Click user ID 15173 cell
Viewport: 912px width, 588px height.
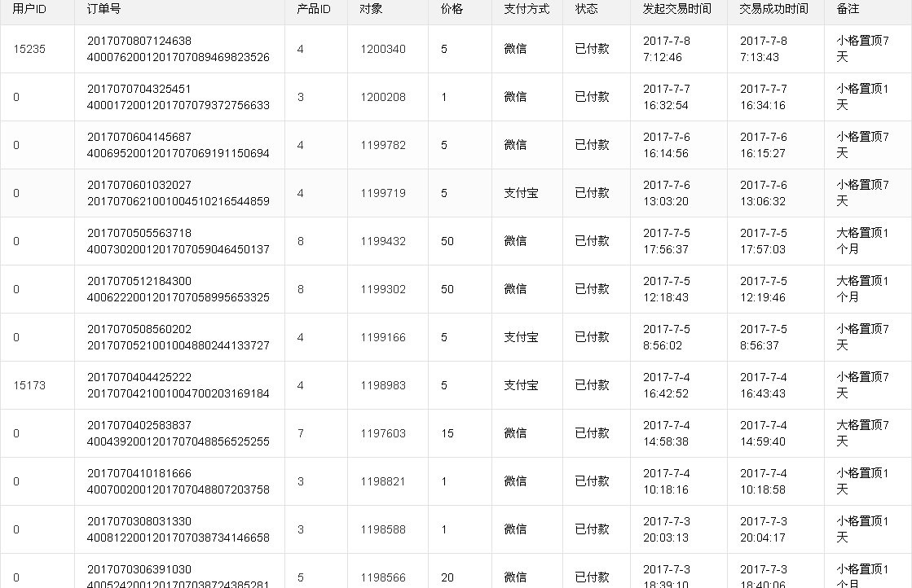(x=29, y=385)
